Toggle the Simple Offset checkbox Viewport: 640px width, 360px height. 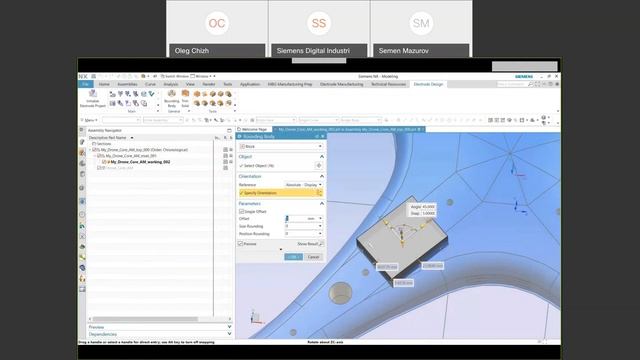pos(242,211)
